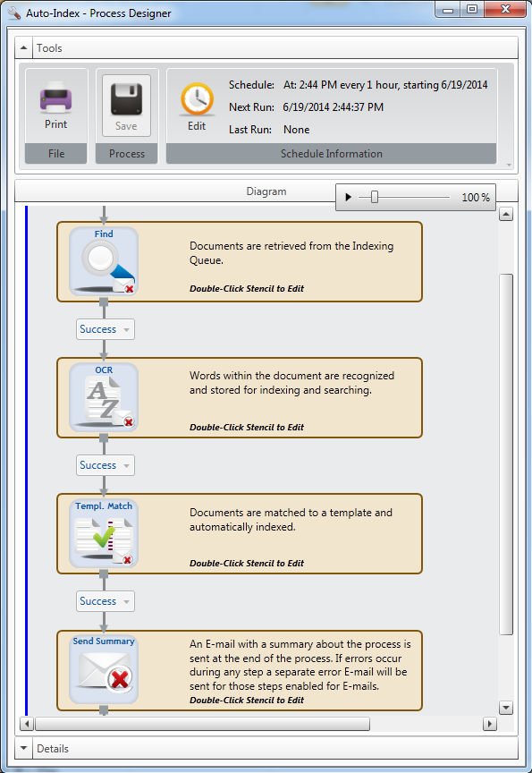The image size is (532, 773).
Task: Click the zoom slider thumb
Action: pyautogui.click(x=375, y=197)
